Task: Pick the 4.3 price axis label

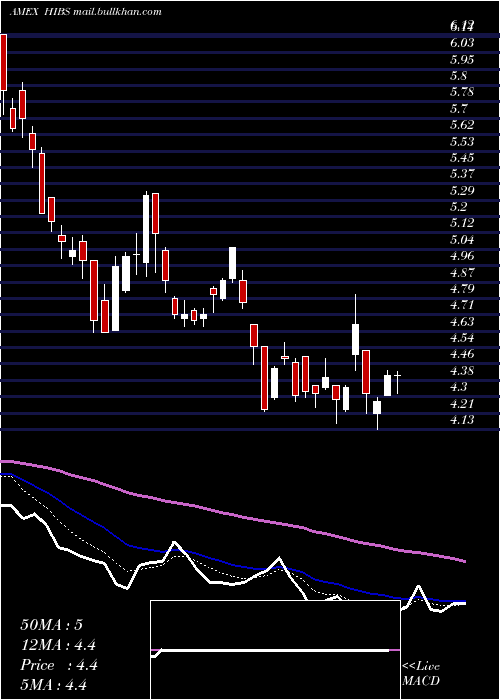Action: [459, 387]
